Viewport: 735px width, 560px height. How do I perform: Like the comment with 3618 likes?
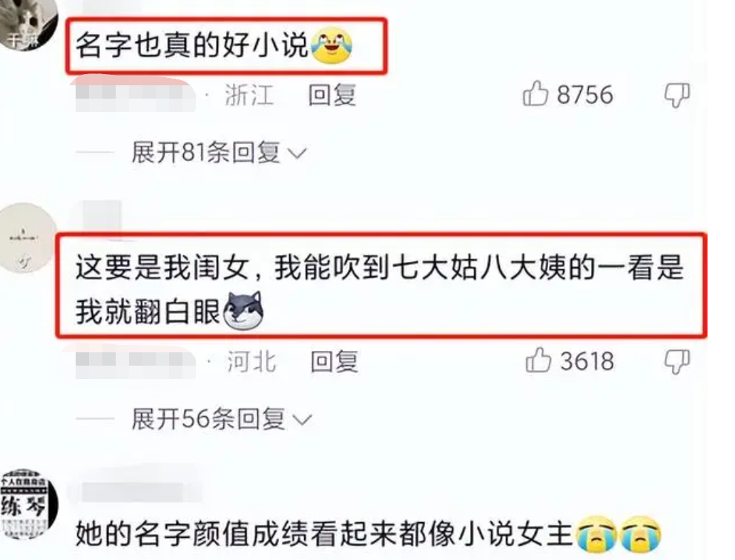pos(538,360)
